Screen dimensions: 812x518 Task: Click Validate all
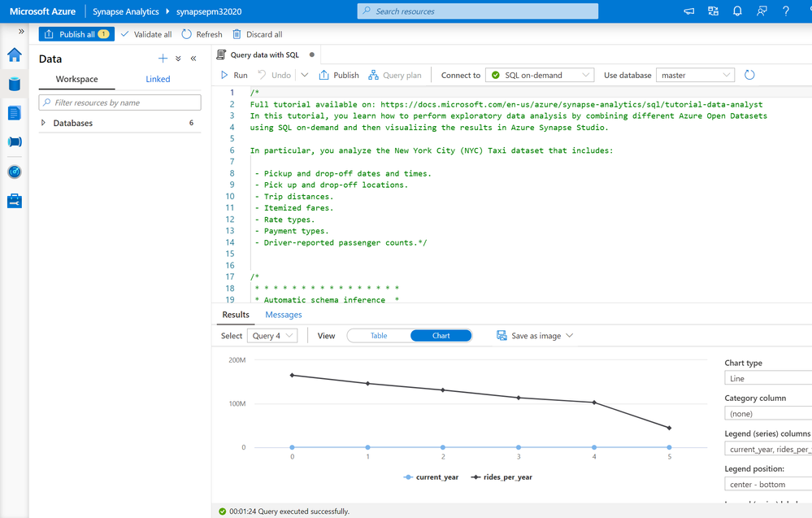(x=146, y=34)
